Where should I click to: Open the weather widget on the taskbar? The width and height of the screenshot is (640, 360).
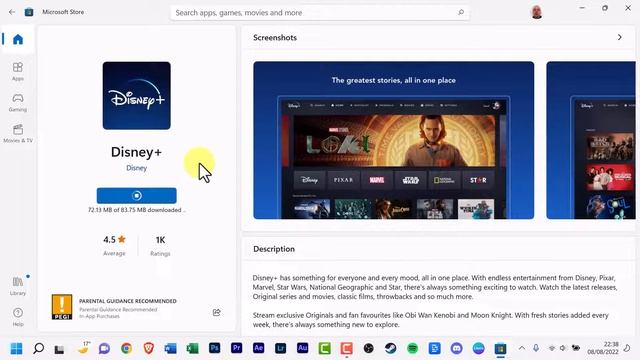(84, 348)
